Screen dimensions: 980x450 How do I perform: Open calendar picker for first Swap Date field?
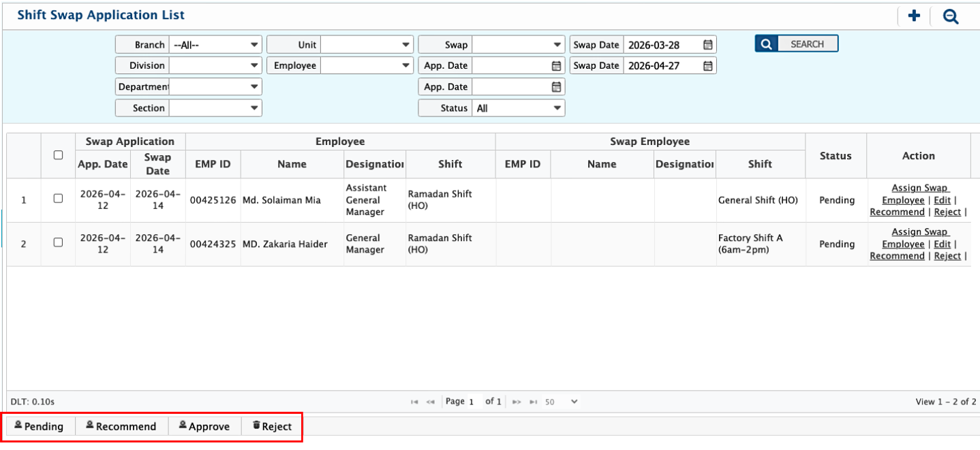click(708, 45)
